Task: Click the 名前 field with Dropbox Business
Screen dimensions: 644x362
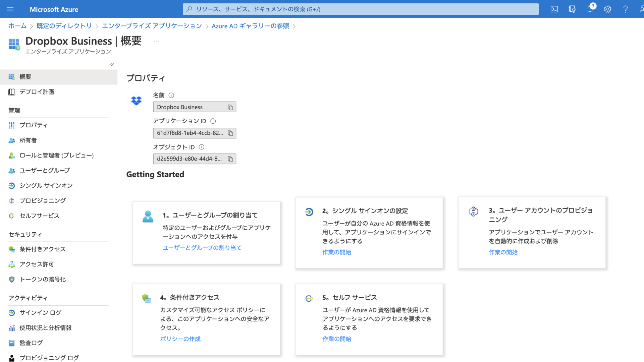Action: (x=195, y=107)
